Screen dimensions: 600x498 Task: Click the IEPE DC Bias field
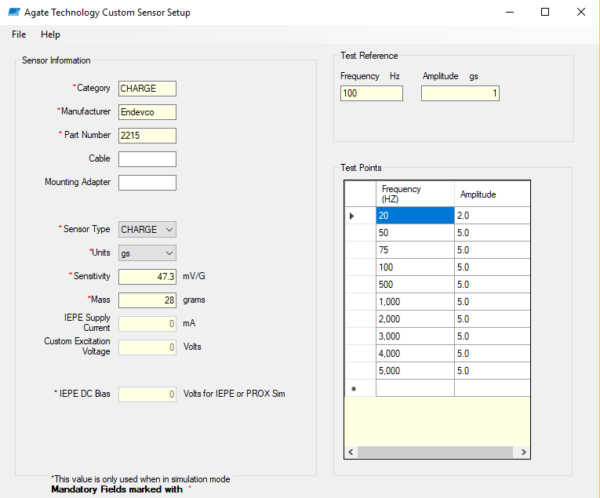click(147, 394)
